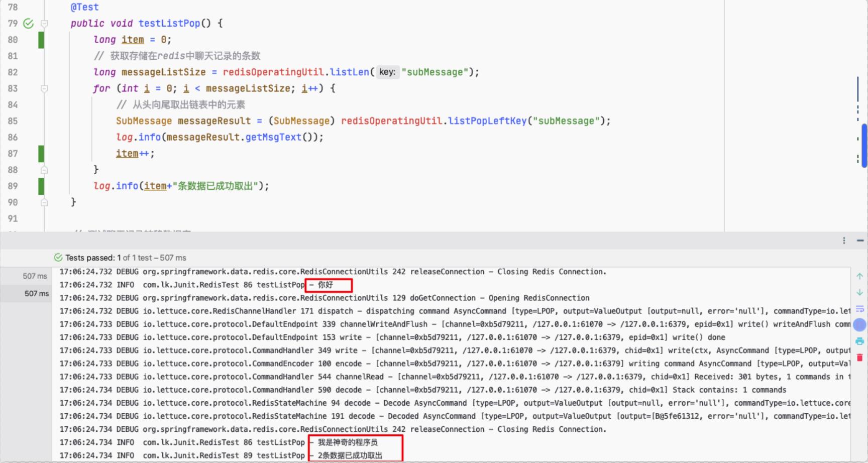Click the fold end marker on line 88

tap(44, 170)
